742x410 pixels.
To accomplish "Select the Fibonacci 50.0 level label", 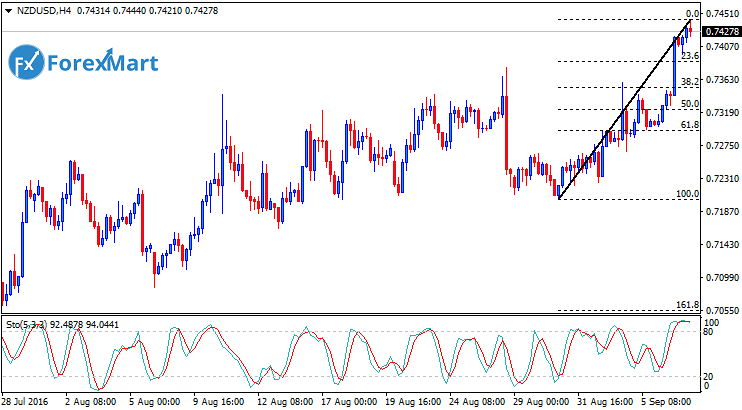I will [688, 103].
